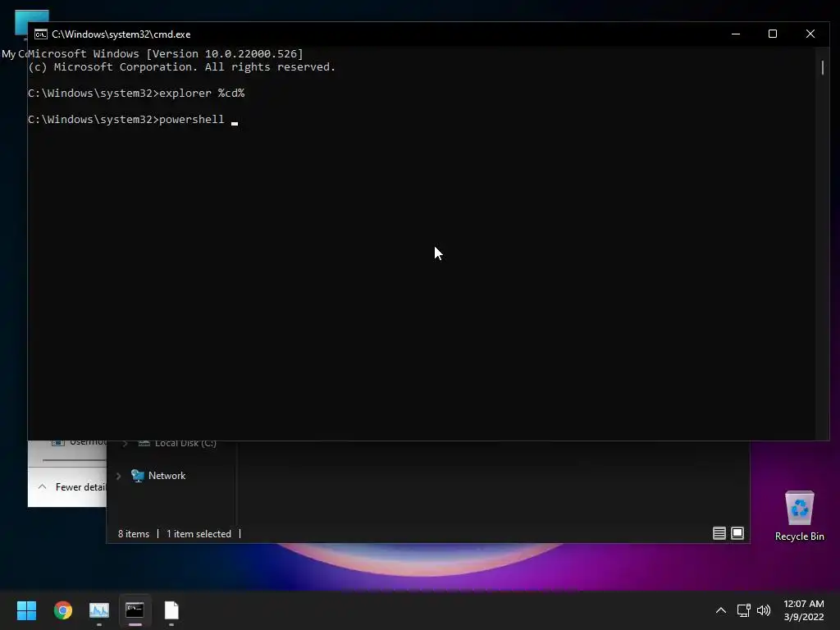
Task: Open network status tray icon
Action: (743, 610)
